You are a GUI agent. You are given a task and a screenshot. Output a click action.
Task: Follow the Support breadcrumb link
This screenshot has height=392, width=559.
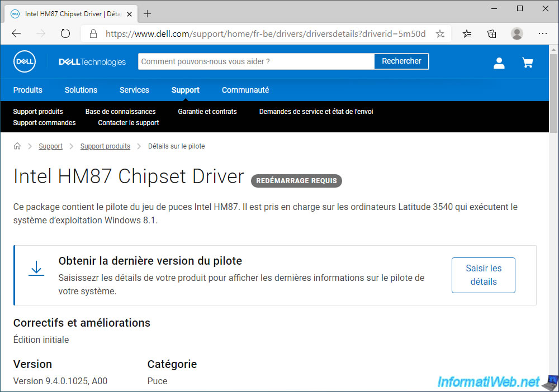[x=51, y=146]
